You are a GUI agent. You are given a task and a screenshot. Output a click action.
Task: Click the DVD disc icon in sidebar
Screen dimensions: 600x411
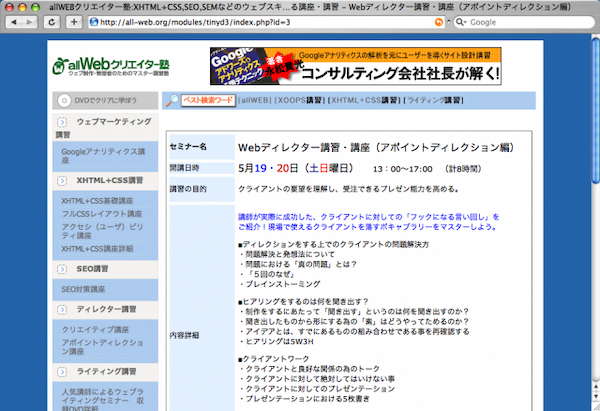64,101
